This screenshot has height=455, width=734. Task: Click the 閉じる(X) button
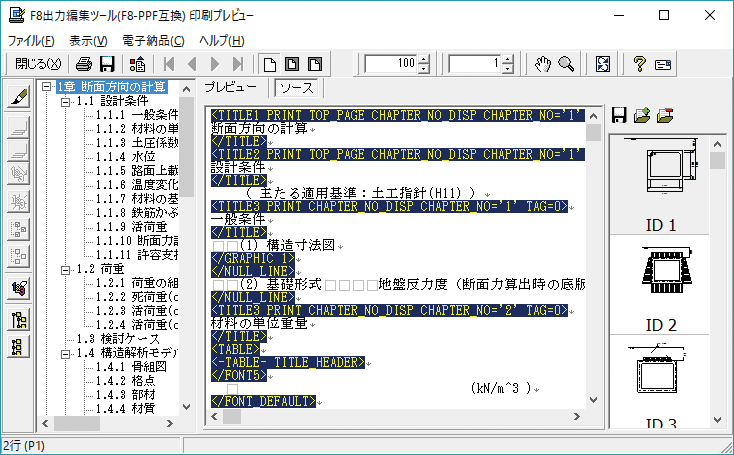click(x=38, y=64)
